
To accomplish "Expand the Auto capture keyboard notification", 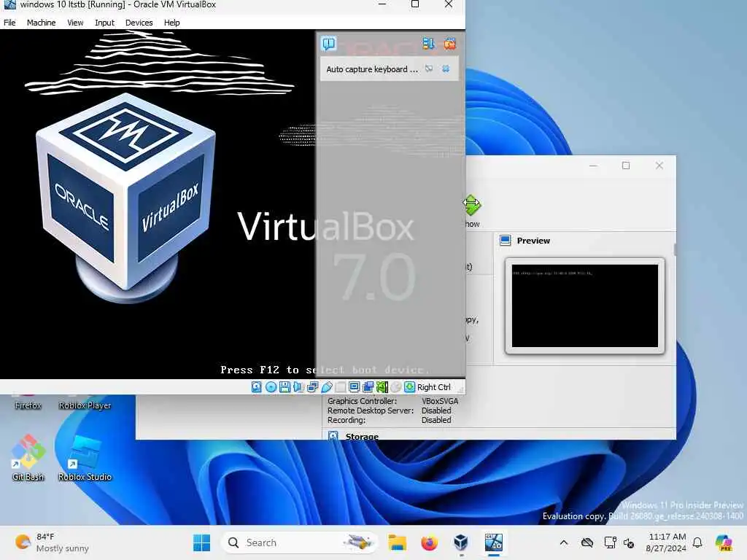I will pyautogui.click(x=429, y=69).
